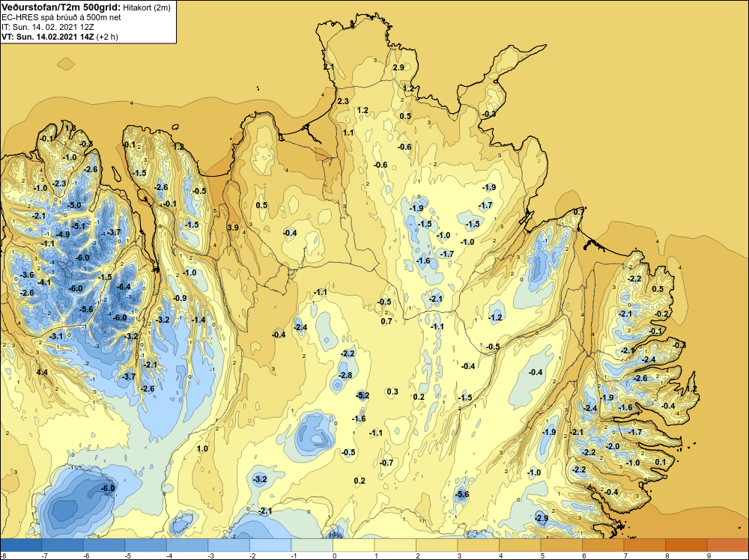Click the valid time 'VT: Sun. 14.02.2021 14Z'

48,37
